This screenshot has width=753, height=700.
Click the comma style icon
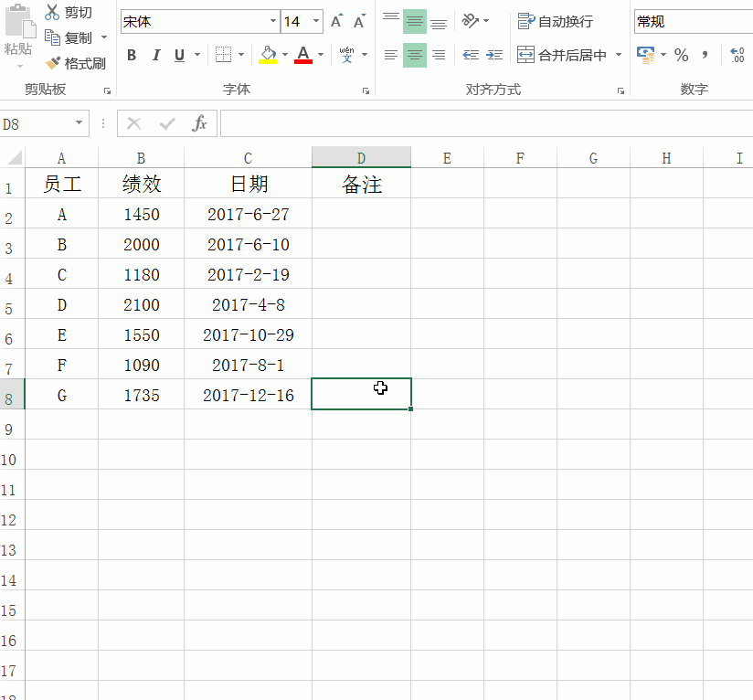tap(704, 55)
